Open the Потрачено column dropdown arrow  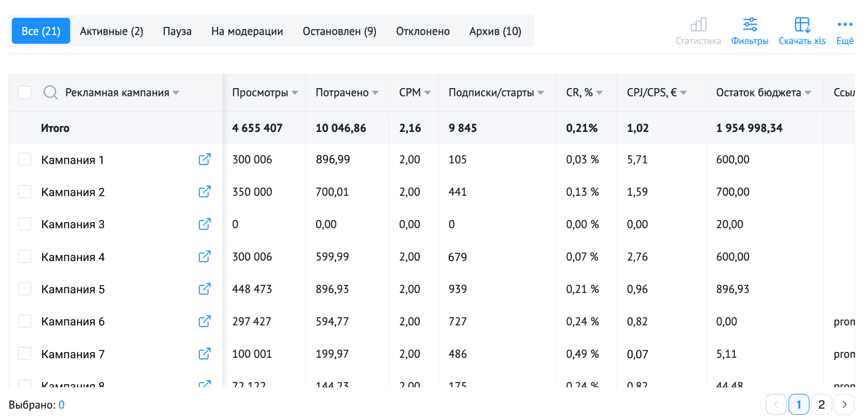[x=375, y=93]
